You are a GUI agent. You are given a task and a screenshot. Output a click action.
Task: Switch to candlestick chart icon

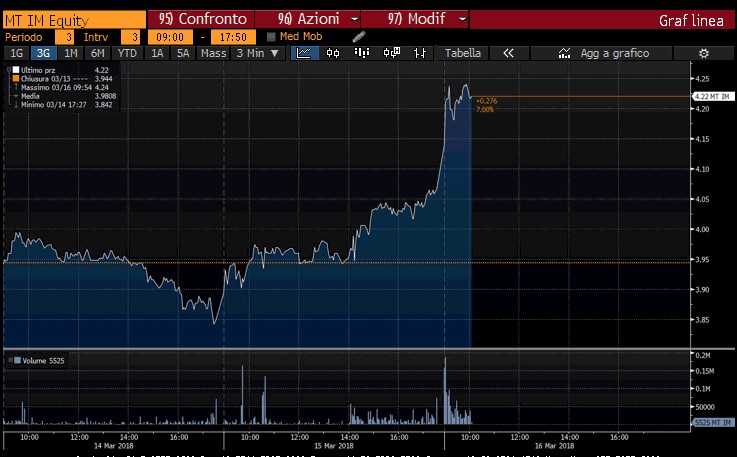tap(333, 53)
